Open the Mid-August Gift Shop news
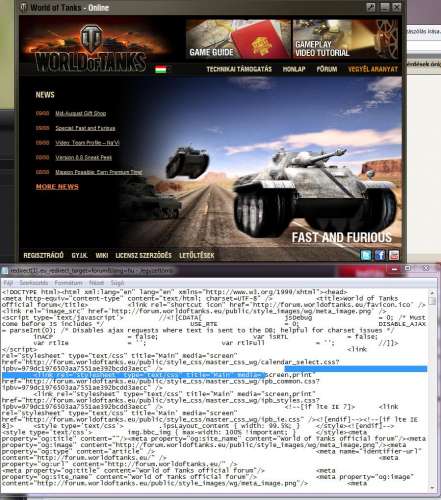The image size is (441, 500). [x=81, y=113]
